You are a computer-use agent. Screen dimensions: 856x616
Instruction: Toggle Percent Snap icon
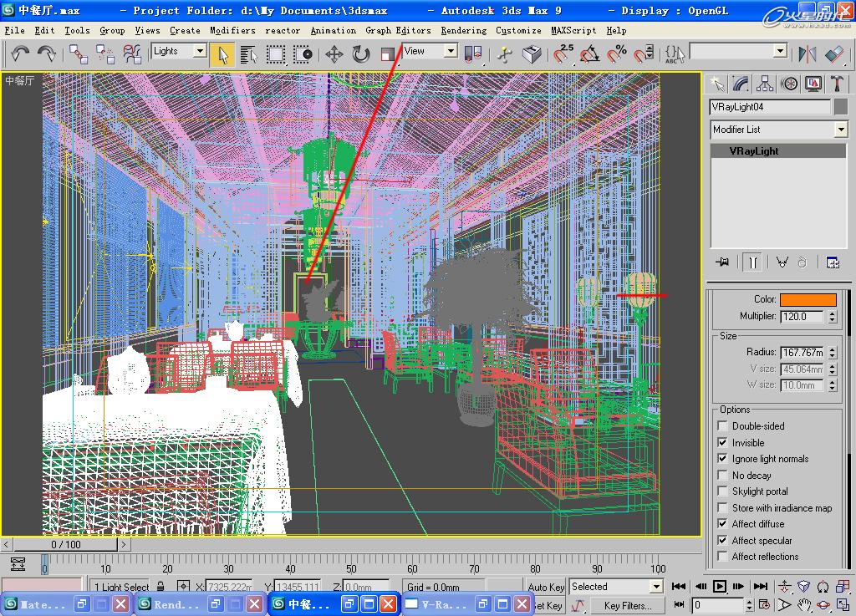[x=617, y=54]
